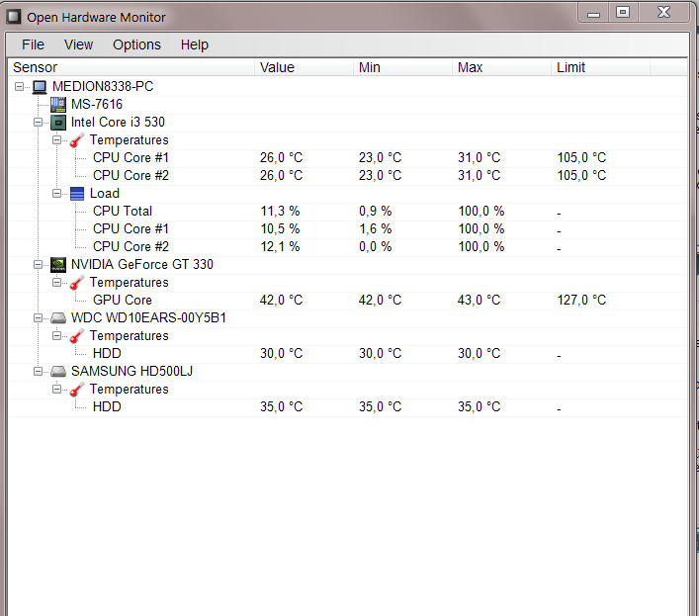The width and height of the screenshot is (699, 616).
Task: Select the GPU Core row
Action: (348, 301)
